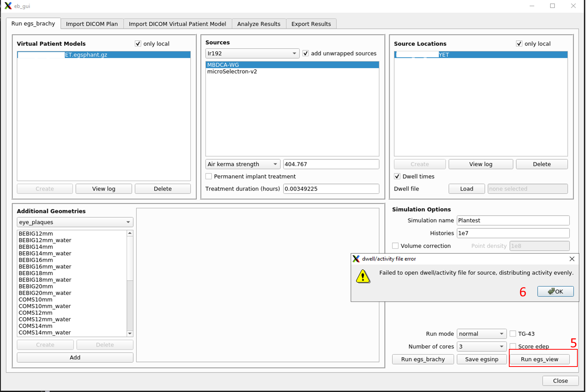Click the Histories input field
The width and height of the screenshot is (586, 392).
coord(513,233)
